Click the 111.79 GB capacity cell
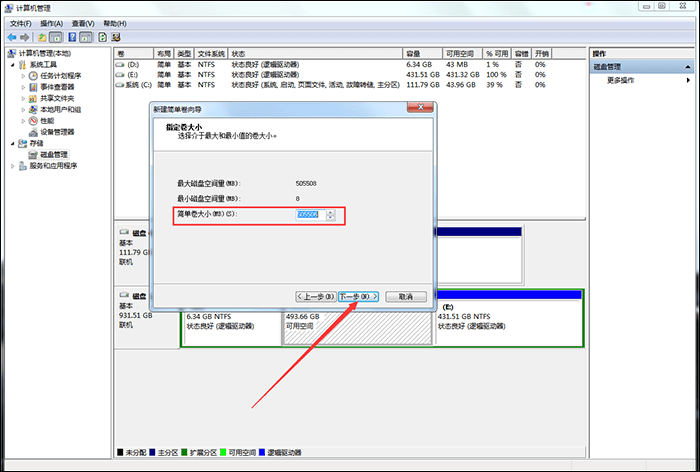This screenshot has height=472, width=700. 422,85
